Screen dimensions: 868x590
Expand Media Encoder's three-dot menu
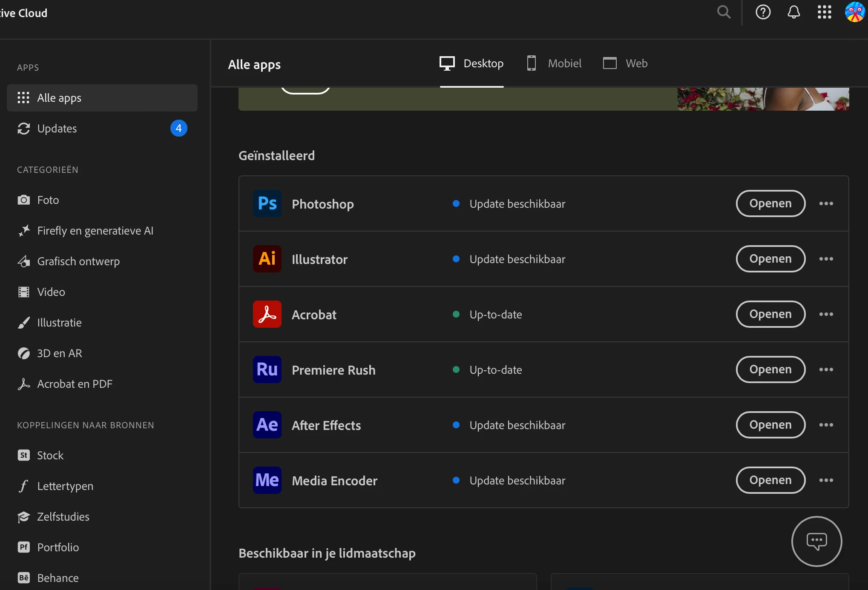(x=826, y=480)
